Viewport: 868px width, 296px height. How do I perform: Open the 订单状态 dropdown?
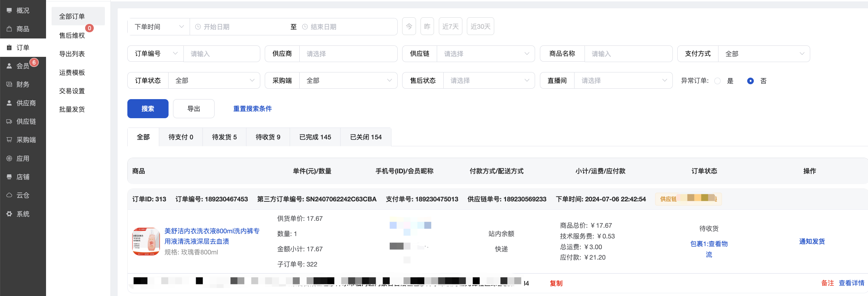214,80
